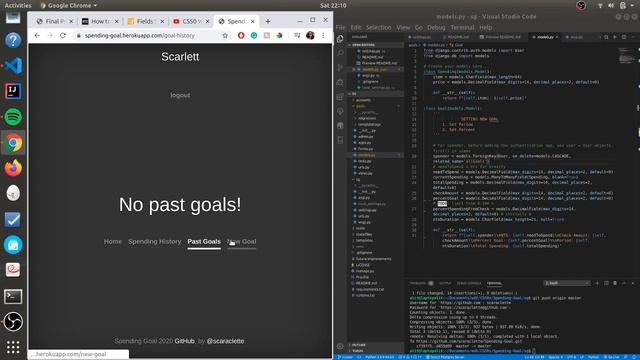Open the Spending History nav link

tap(154, 241)
